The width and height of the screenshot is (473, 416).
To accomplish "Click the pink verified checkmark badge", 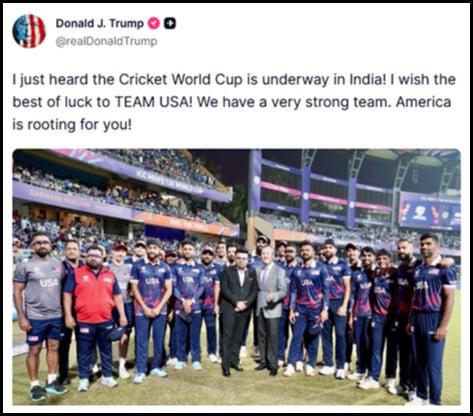I will coord(154,23).
